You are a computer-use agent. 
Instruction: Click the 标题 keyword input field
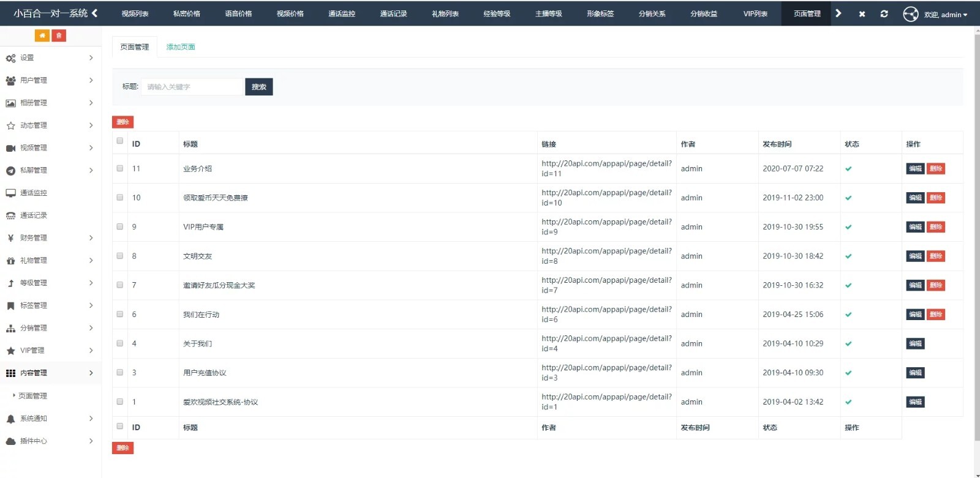pos(192,87)
